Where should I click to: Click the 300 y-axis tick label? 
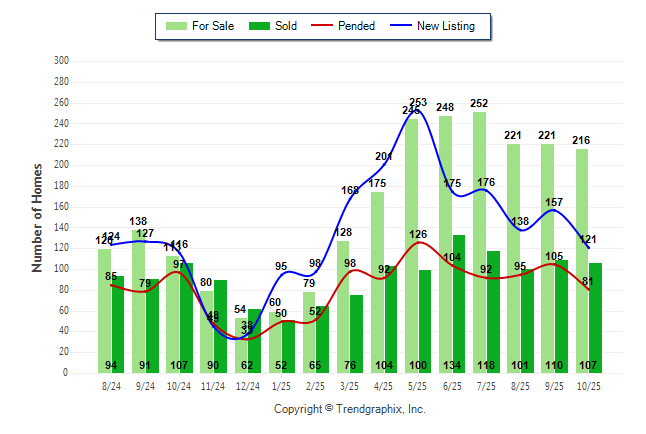(x=62, y=60)
